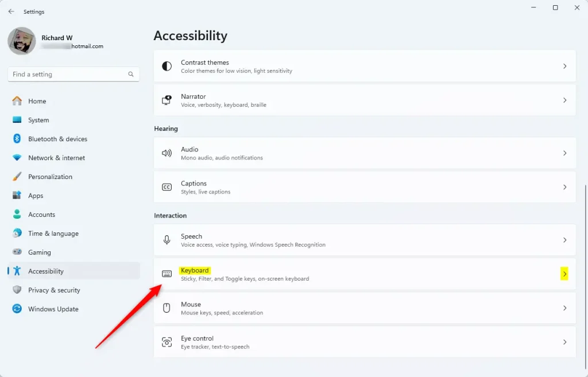The width and height of the screenshot is (588, 377).
Task: Click the Eye control icon
Action: (167, 342)
